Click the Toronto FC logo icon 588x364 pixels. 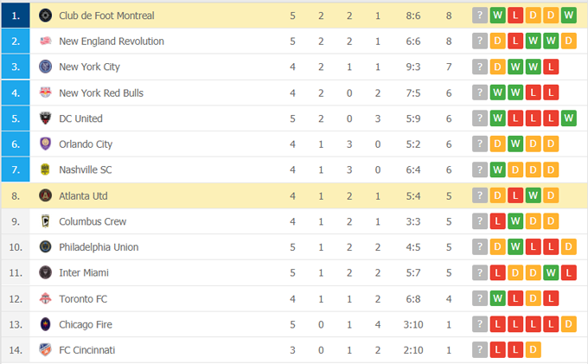[x=46, y=298]
